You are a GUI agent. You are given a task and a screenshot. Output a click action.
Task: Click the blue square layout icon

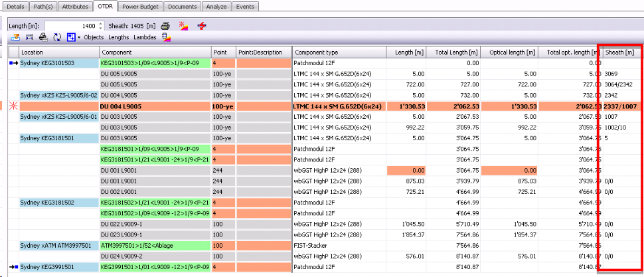(71, 37)
